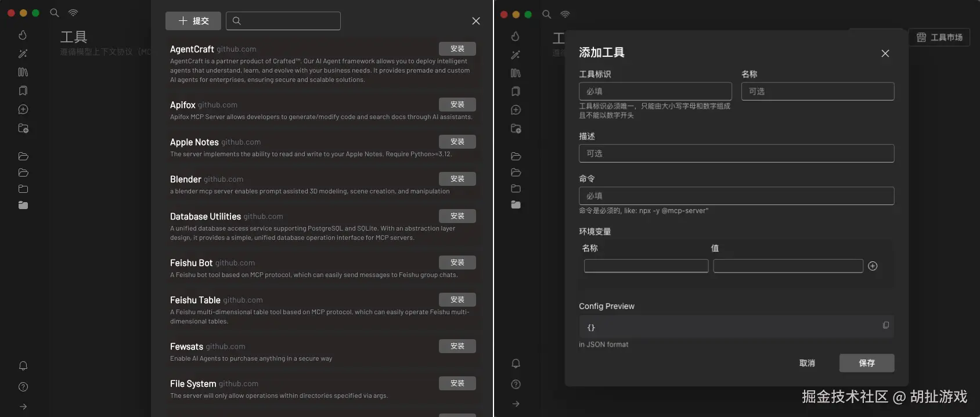Viewport: 980px width, 417px height.
Task: Open flame icon in right window sidebar
Action: [x=516, y=36]
